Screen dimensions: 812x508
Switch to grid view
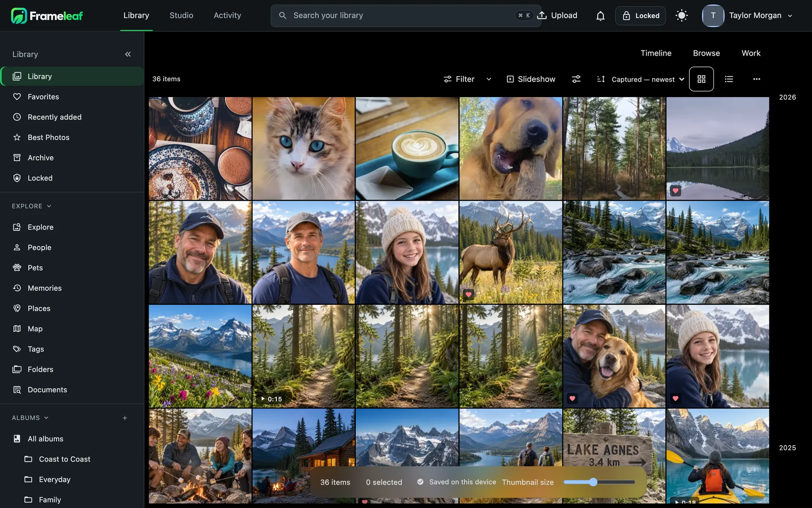pyautogui.click(x=701, y=79)
